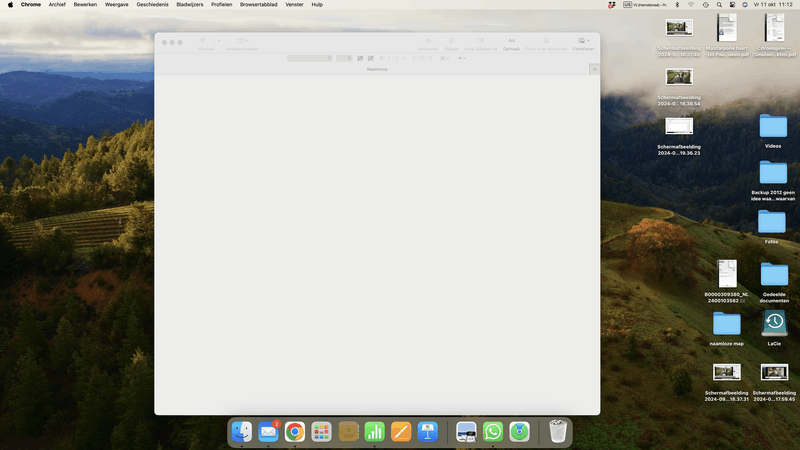This screenshot has height=450, width=800.
Task: Open the font size dropdown
Action: (344, 58)
